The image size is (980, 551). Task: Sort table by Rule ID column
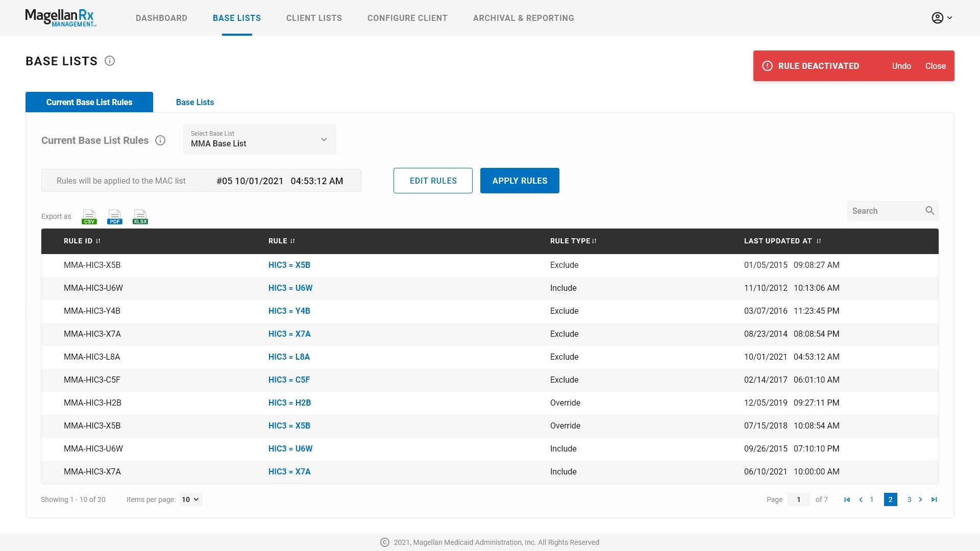click(x=98, y=241)
